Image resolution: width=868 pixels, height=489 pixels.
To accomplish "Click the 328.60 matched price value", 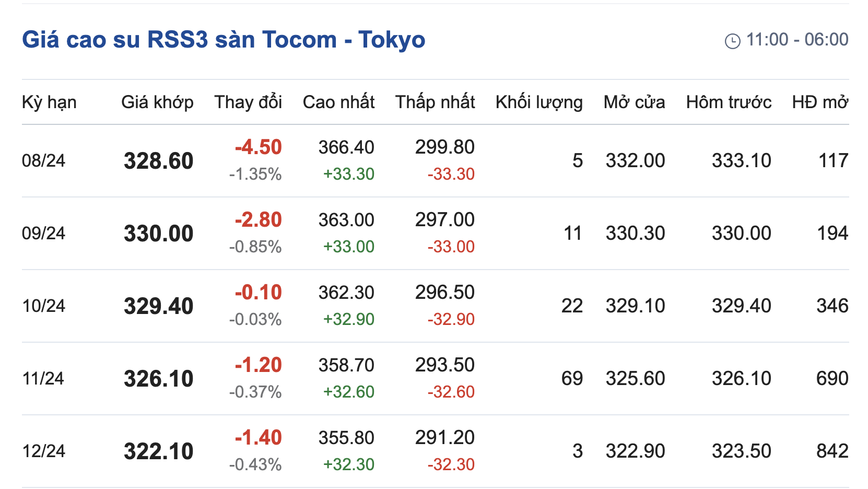I will pyautogui.click(x=158, y=161).
